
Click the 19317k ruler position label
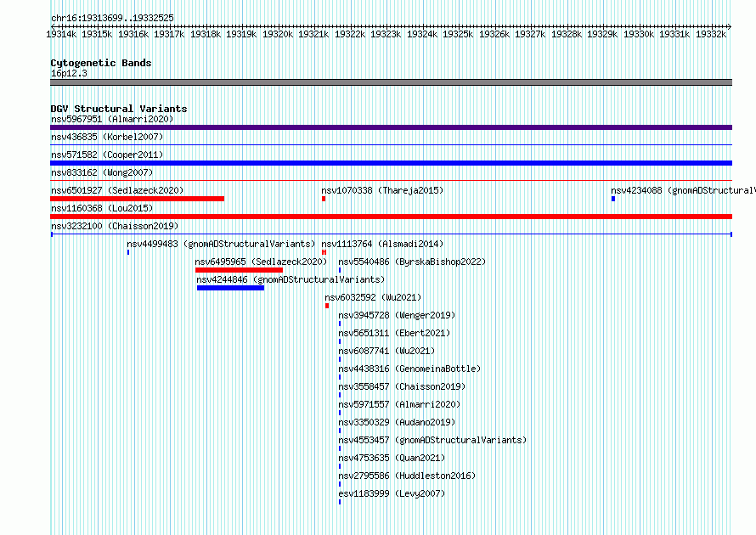click(169, 34)
